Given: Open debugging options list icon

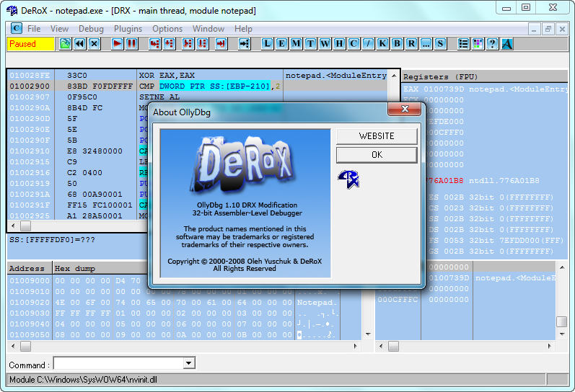Looking at the screenshot, I should coord(463,44).
